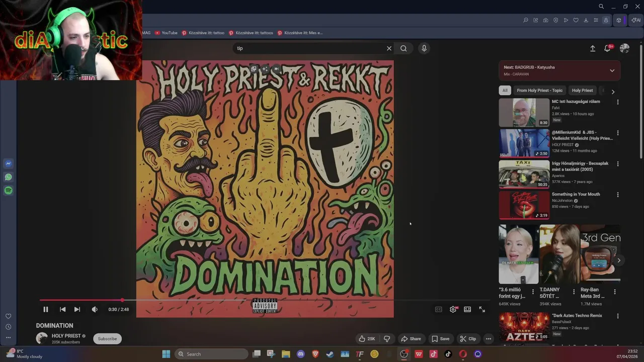Open browser easy setup sliders icon

pyautogui.click(x=596, y=20)
